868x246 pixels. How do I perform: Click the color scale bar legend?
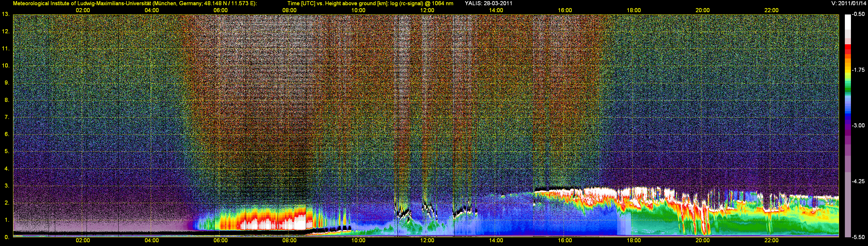848,126
